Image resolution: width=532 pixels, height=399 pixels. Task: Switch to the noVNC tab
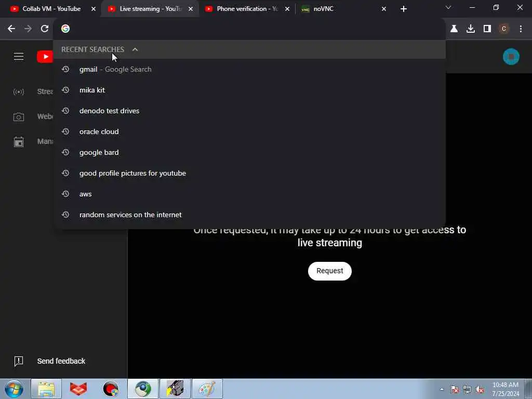[342, 9]
